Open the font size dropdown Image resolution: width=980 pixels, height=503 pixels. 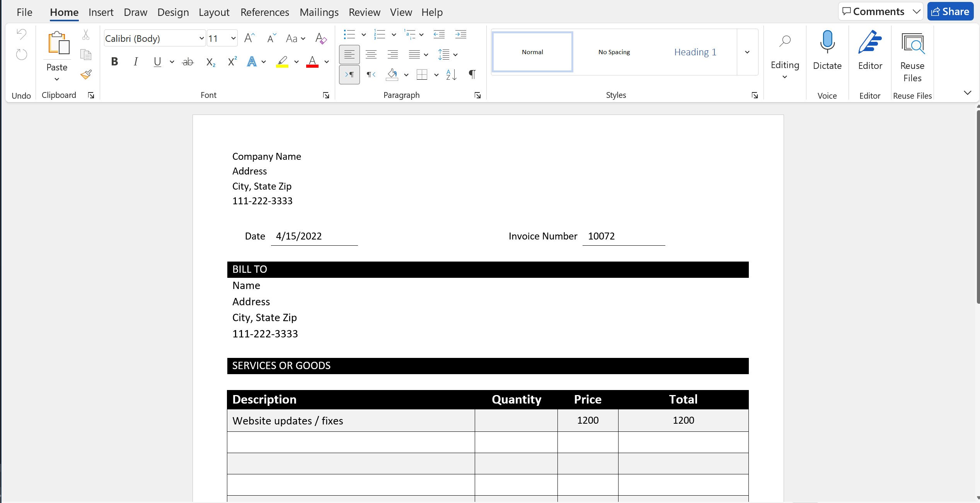(x=233, y=38)
